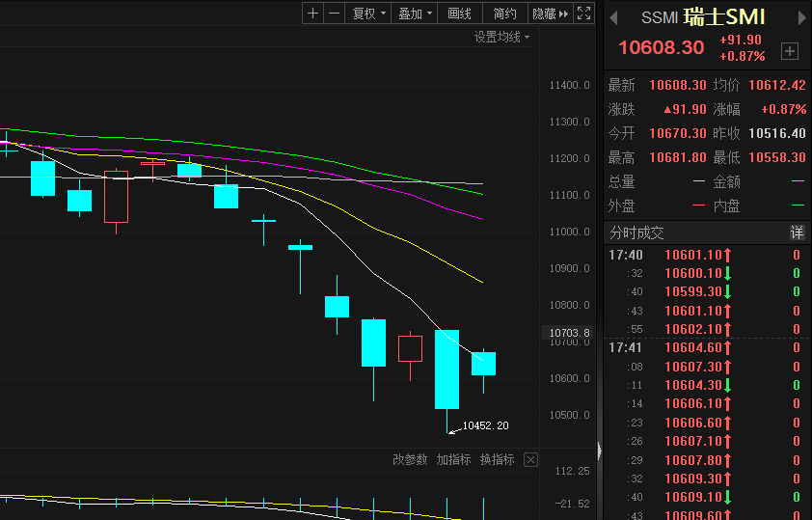Go to previous stock with left arrow

[613, 17]
